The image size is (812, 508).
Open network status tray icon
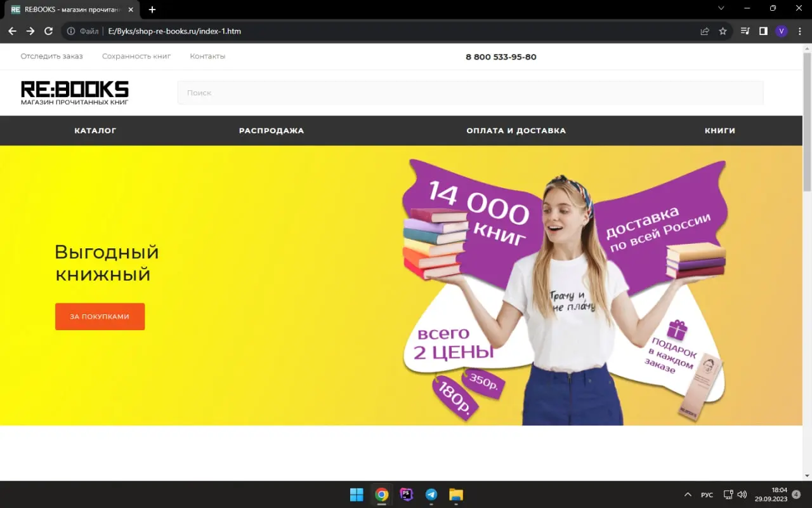(728, 495)
